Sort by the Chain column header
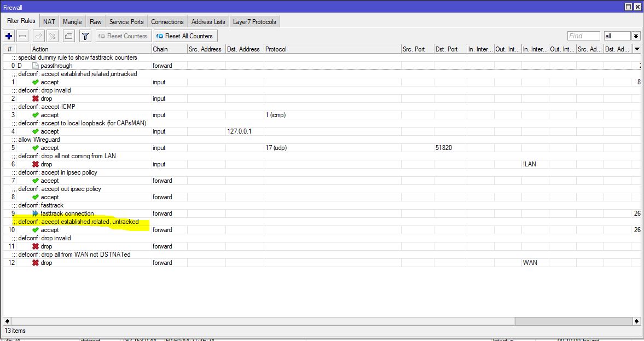The width and height of the screenshot is (644, 341). (169, 49)
